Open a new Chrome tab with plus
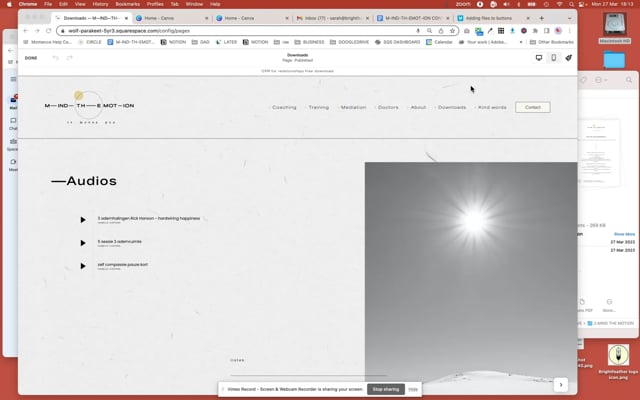This screenshot has height=400, width=640. point(542,18)
